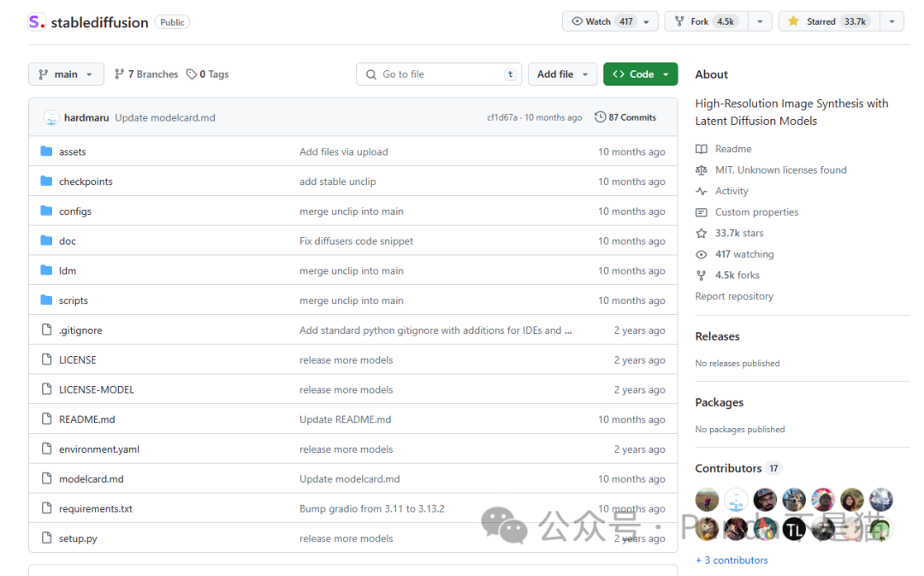Click the Activity pulse icon
The height and width of the screenshot is (576, 924).
click(702, 191)
